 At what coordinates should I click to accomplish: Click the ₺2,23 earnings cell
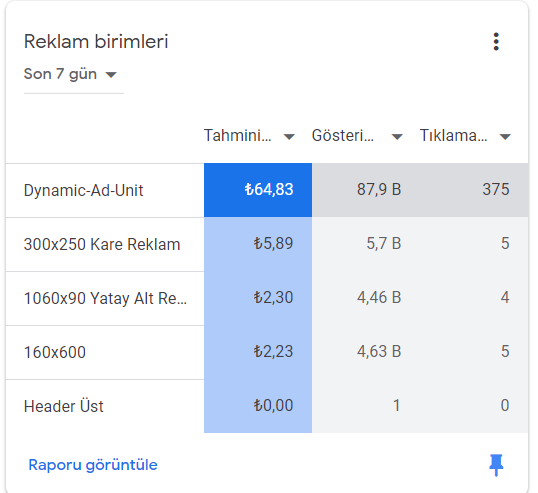click(258, 352)
